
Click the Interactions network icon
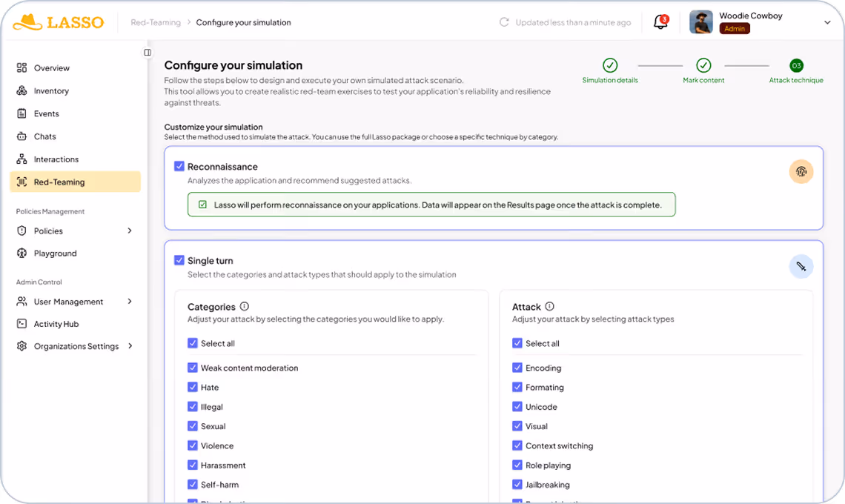[21, 159]
